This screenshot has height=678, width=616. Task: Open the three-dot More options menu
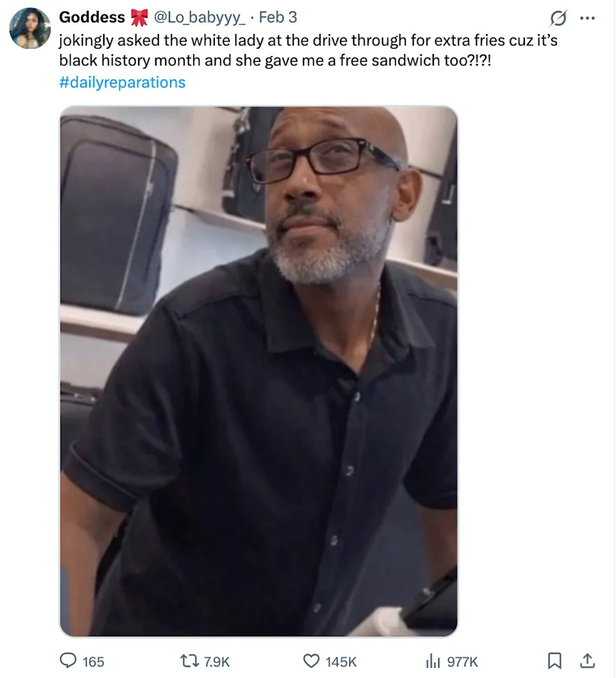pyautogui.click(x=587, y=18)
